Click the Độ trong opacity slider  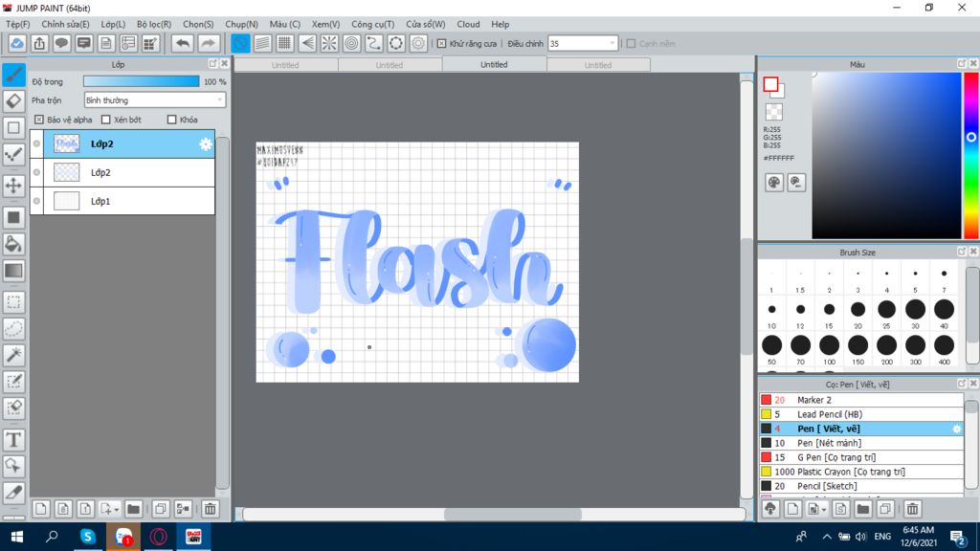coord(142,82)
